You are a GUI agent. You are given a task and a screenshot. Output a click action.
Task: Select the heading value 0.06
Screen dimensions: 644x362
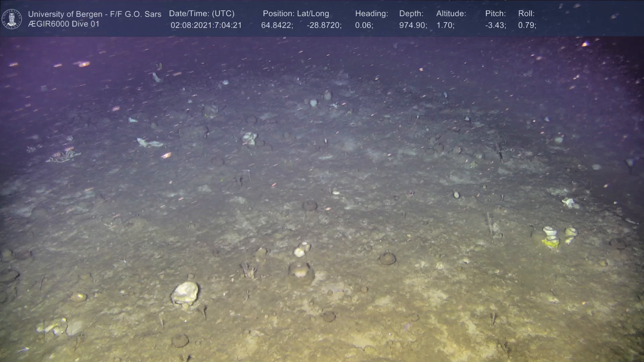tap(364, 25)
